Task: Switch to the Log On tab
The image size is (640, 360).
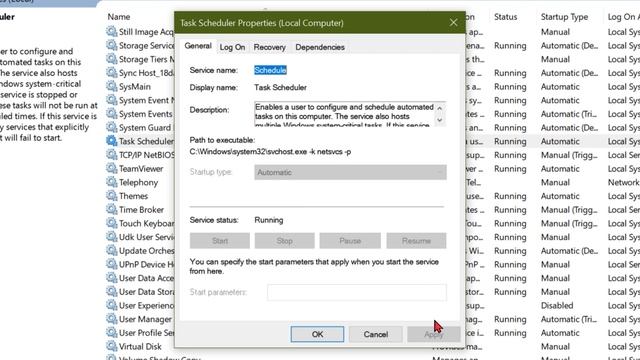Action: (232, 47)
